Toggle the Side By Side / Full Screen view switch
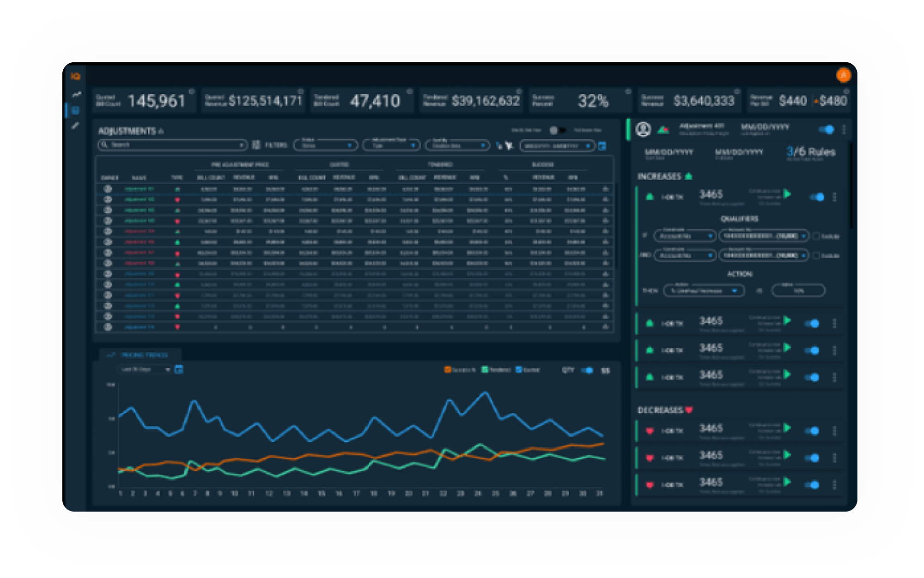This screenshot has width=924, height=578. pos(557,130)
